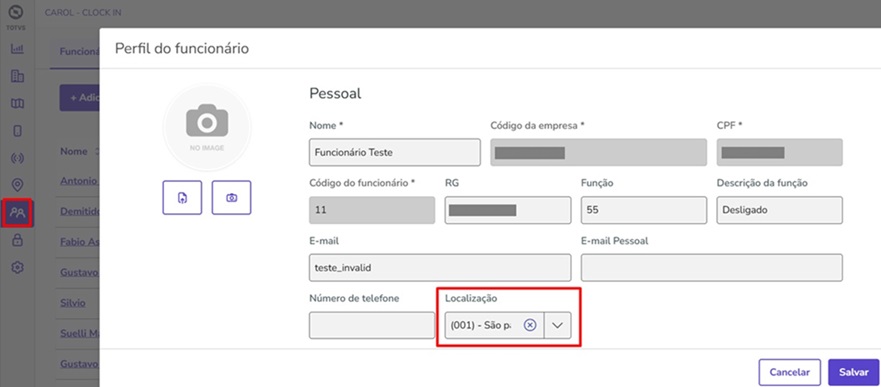The image size is (881, 387).
Task: Open the location pin sidebar icon
Action: click(x=17, y=185)
